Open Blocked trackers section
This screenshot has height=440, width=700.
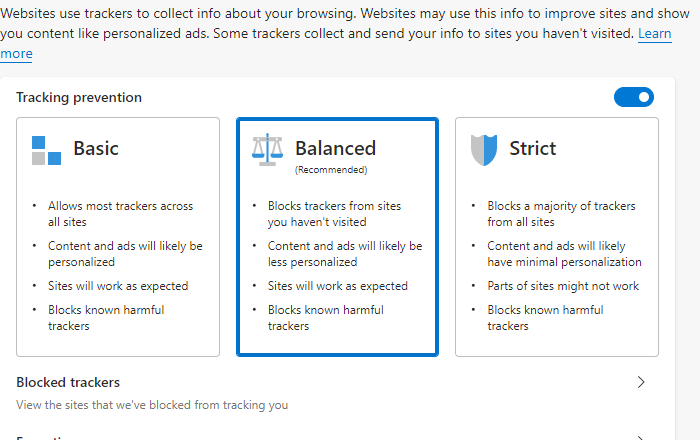click(x=68, y=382)
